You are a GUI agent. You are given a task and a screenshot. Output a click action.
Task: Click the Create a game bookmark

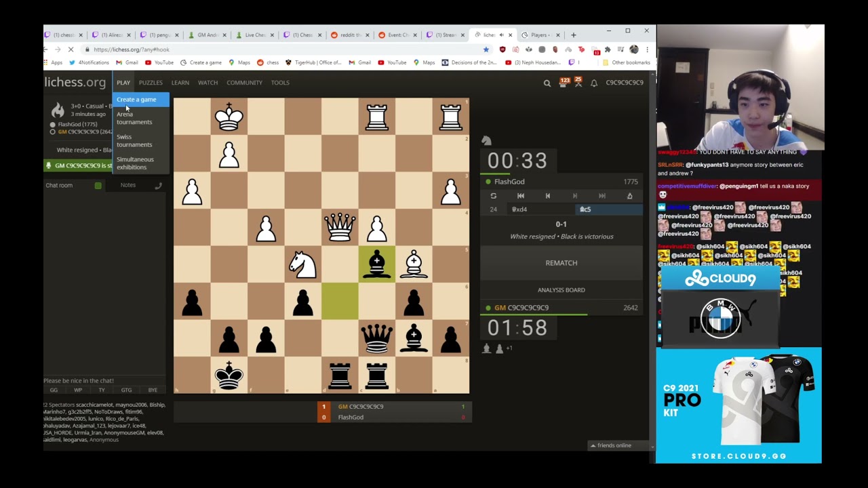[201, 62]
